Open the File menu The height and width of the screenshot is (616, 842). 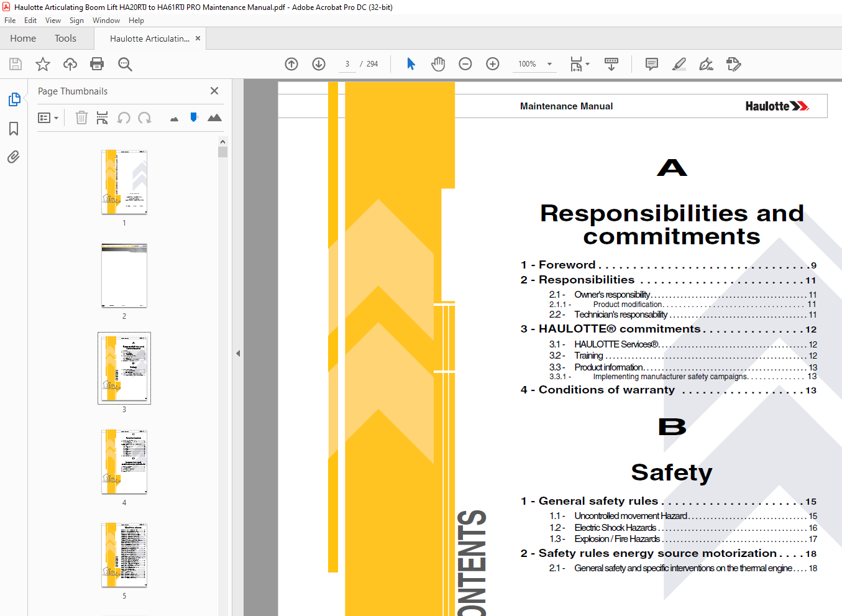tap(10, 21)
